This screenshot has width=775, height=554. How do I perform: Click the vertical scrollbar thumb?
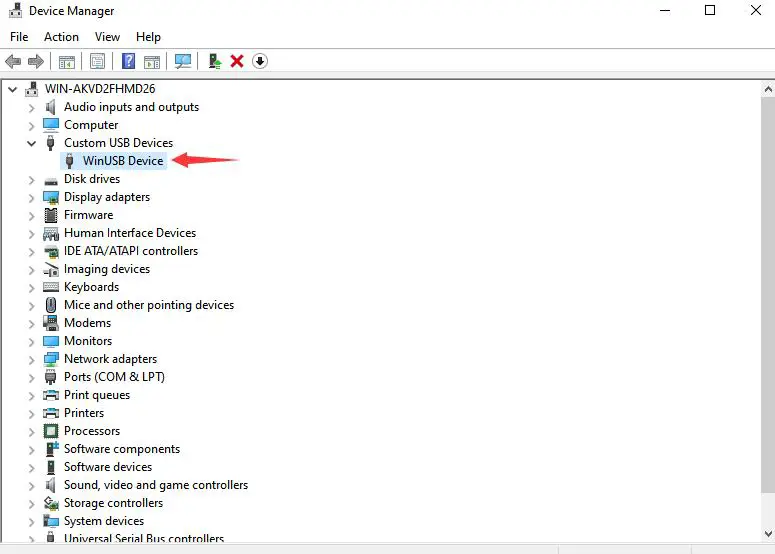[768, 295]
